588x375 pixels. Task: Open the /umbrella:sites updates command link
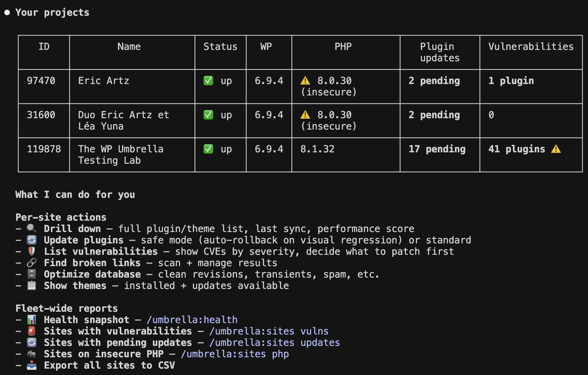click(x=275, y=343)
